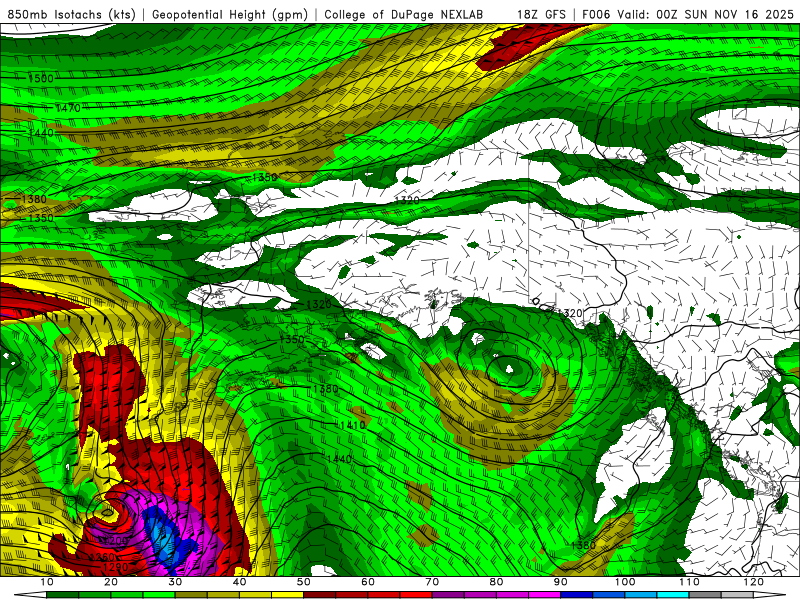The image size is (800, 600).
Task: Click the light gray swatch just before 120
Action: pos(737,595)
